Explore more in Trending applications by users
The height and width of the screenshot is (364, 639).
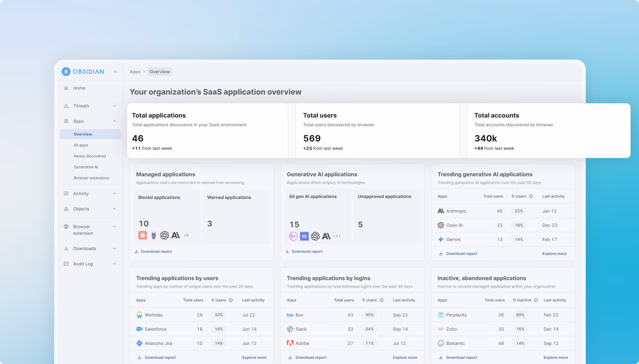pyautogui.click(x=254, y=357)
